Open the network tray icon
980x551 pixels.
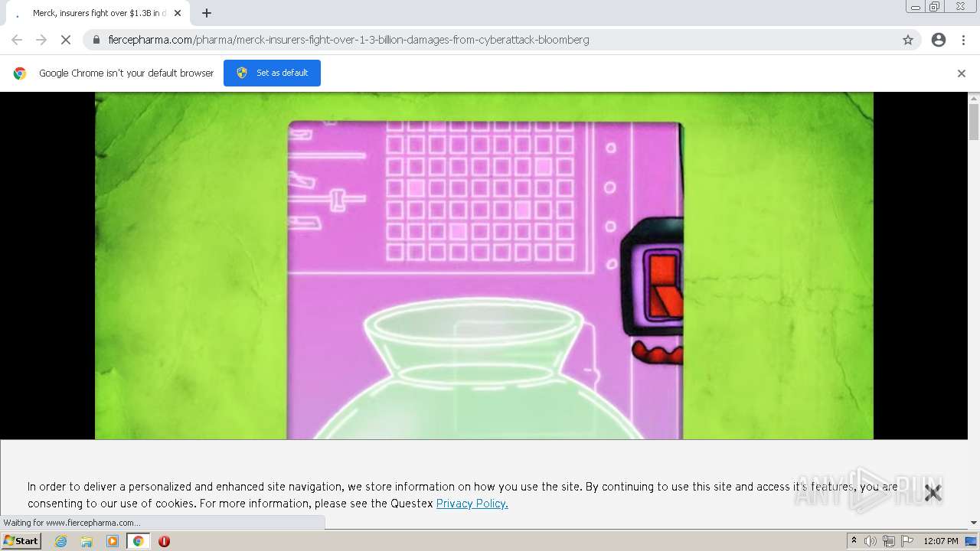(889, 541)
